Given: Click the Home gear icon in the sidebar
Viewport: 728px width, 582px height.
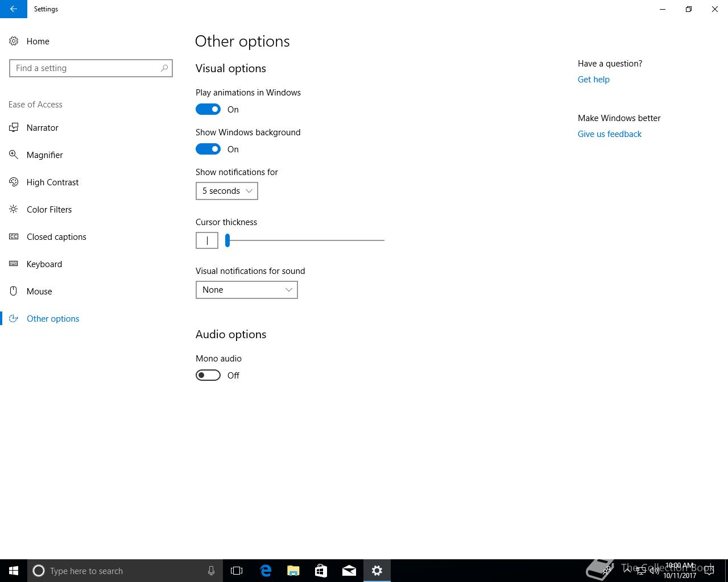Looking at the screenshot, I should click(14, 41).
